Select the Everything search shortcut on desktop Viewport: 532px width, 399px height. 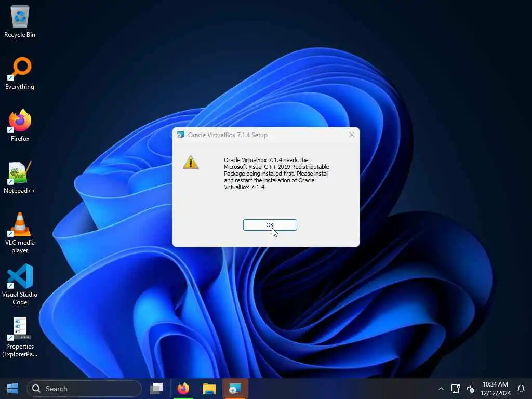tap(20, 74)
